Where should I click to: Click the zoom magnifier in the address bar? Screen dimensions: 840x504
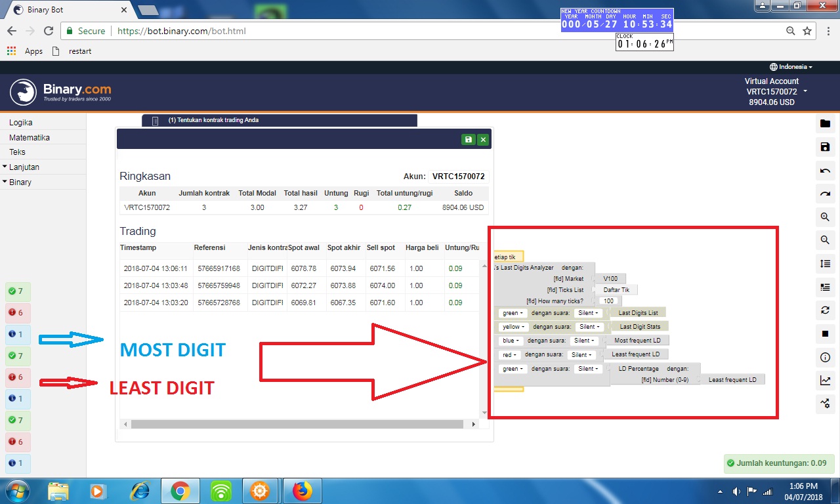791,31
